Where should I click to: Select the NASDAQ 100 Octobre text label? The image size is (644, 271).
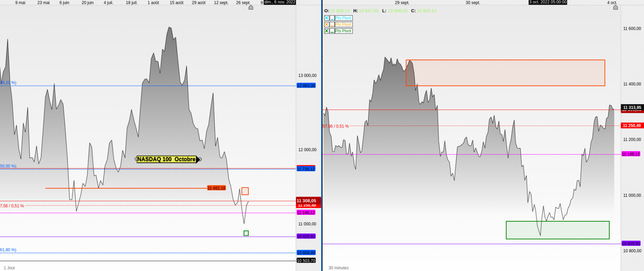point(166,159)
